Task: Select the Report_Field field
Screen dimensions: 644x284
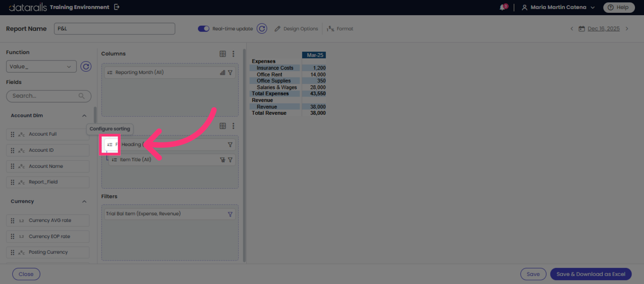Action: [x=47, y=182]
